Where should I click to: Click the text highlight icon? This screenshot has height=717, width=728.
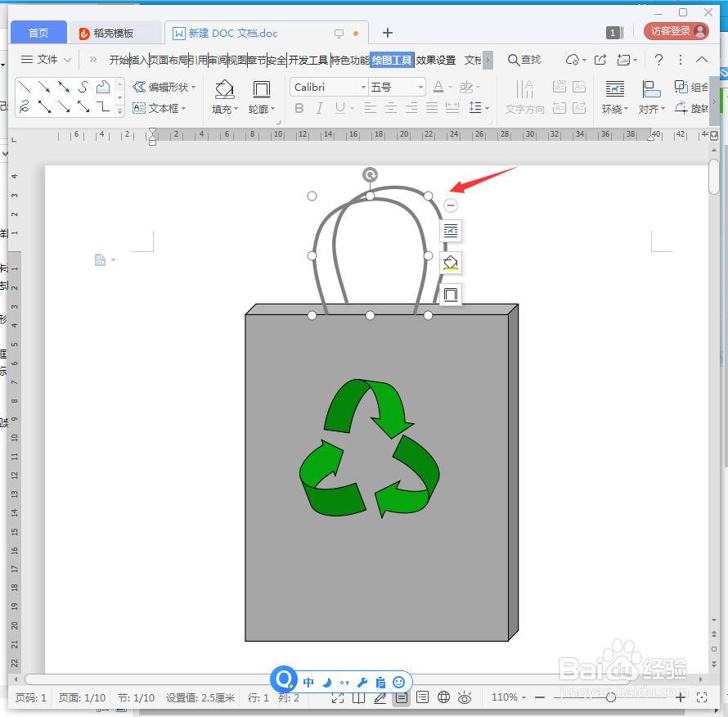click(x=465, y=87)
